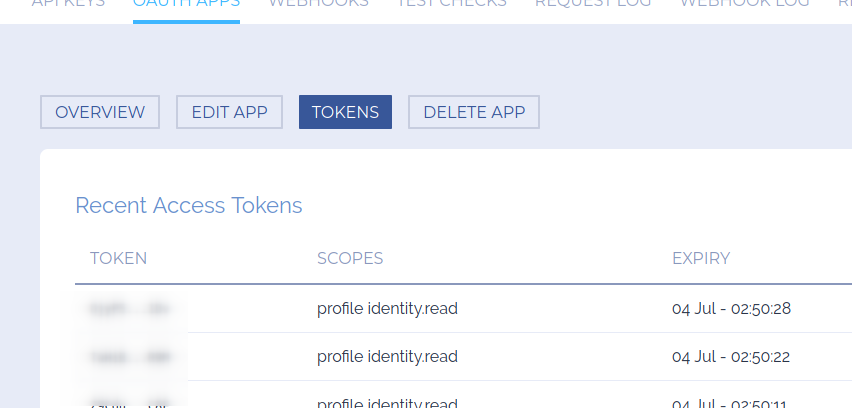The width and height of the screenshot is (852, 408).
Task: Click the Delete App button
Action: tap(474, 112)
